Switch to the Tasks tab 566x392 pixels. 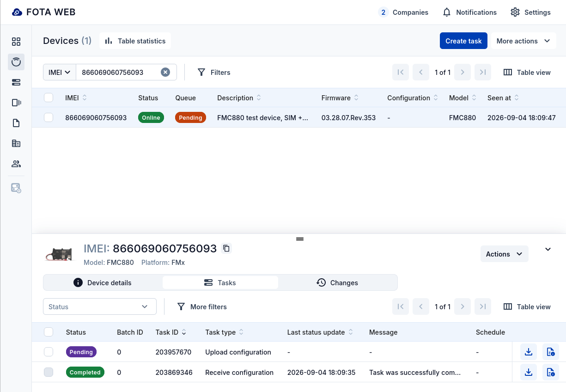click(220, 282)
